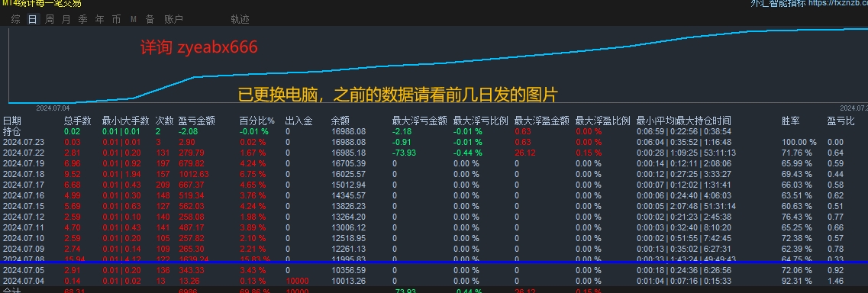Click the 盈亏比 column header
The height and width of the screenshot is (293, 868).
(841, 121)
